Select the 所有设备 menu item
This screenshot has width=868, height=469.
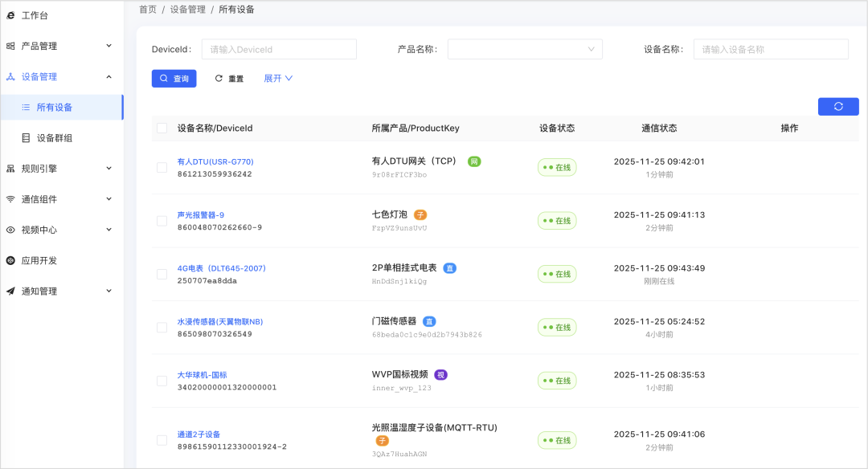(x=61, y=108)
